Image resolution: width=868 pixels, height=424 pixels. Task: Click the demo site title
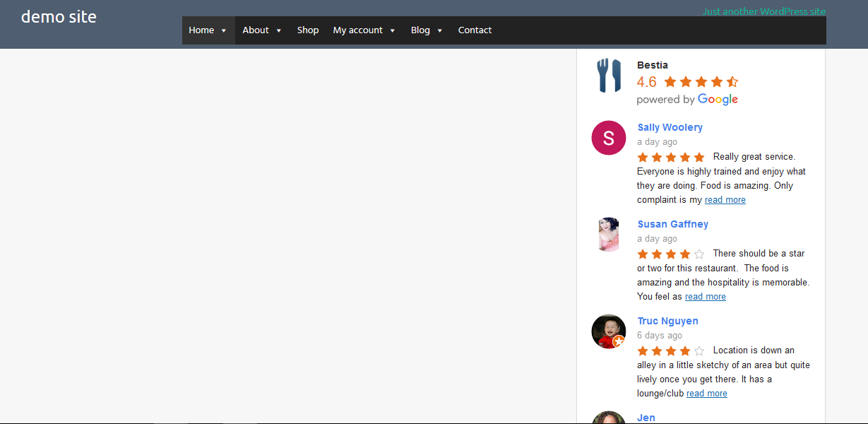(59, 17)
